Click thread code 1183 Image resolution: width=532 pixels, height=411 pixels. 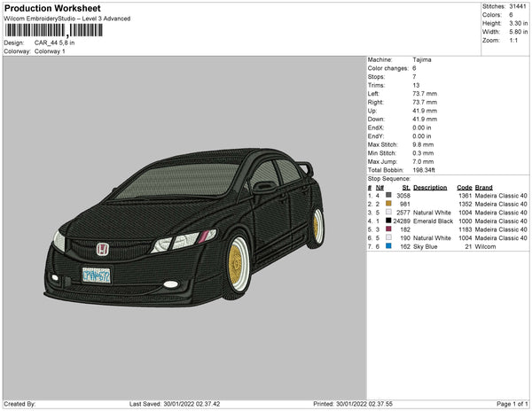tap(465, 229)
